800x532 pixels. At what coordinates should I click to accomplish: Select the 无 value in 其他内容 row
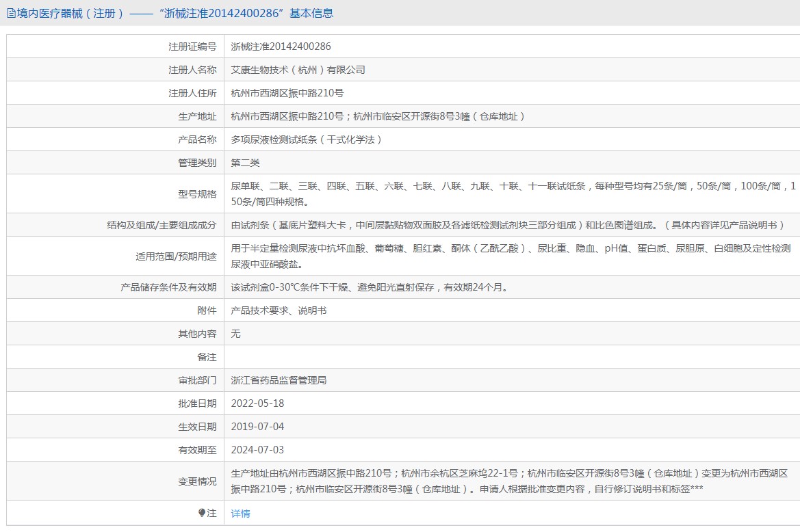click(235, 333)
